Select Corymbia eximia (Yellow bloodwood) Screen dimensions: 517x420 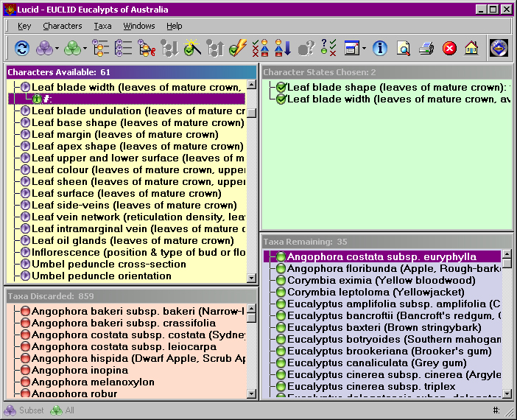pos(381,281)
